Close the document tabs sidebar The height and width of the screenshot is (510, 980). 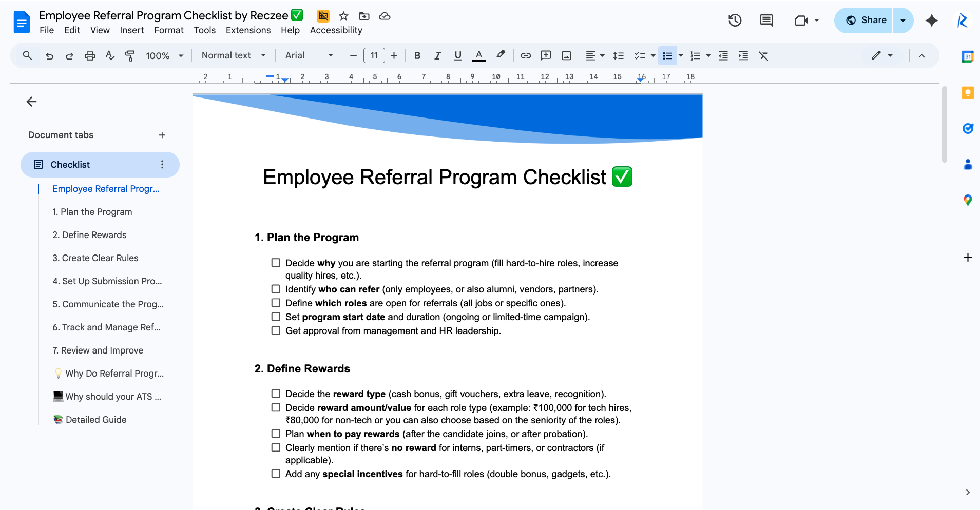click(31, 102)
